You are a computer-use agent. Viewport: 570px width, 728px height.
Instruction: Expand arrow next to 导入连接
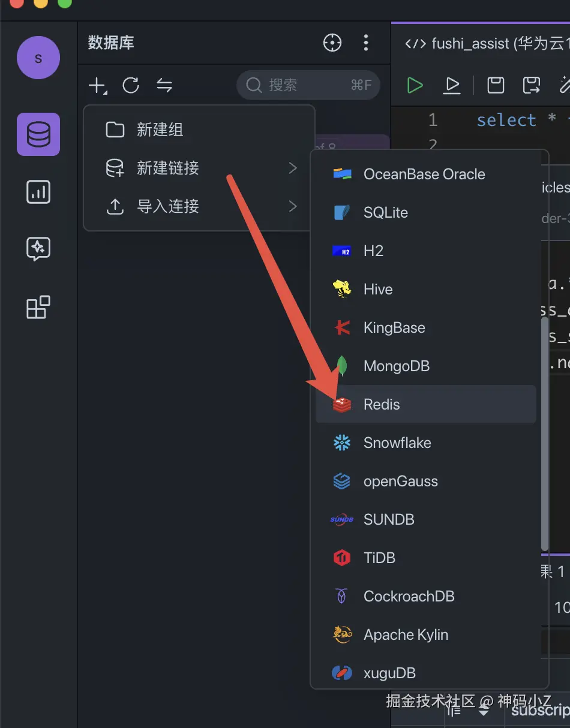coord(293,206)
